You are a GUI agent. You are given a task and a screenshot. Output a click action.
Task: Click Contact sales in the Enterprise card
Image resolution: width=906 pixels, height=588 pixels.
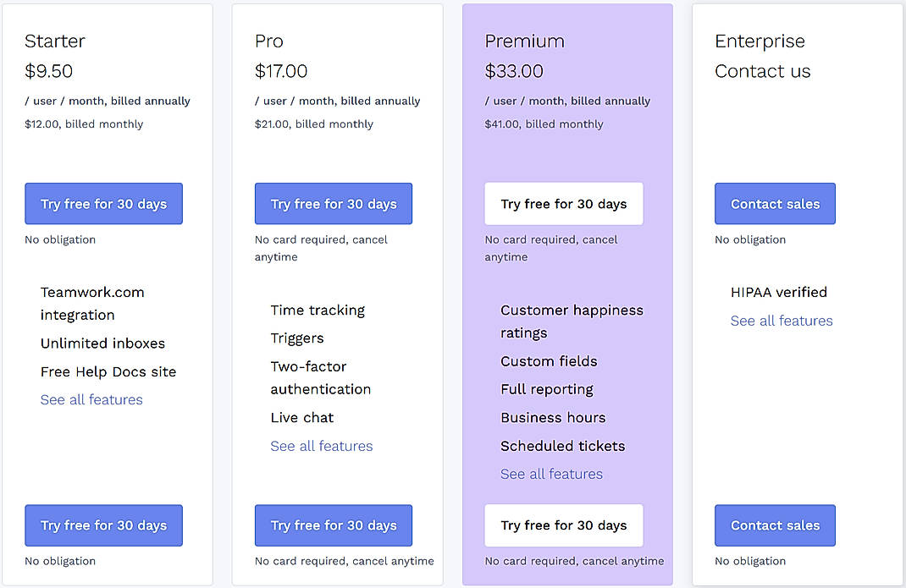(x=774, y=203)
